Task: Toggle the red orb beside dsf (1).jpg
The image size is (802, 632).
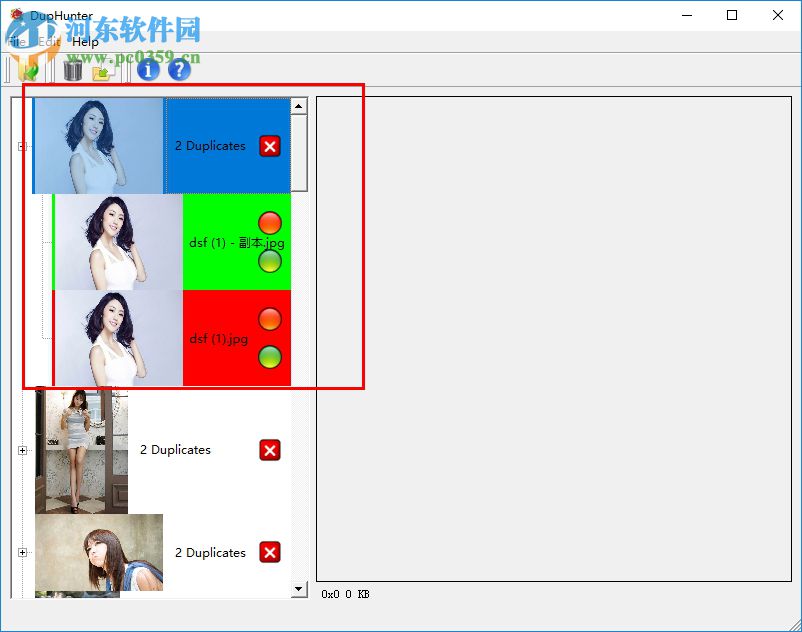Action: coord(269,318)
